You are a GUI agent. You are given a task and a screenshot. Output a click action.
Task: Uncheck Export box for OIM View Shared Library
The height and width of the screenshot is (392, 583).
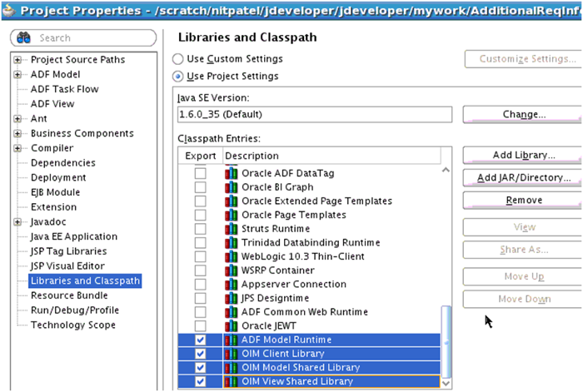(201, 381)
